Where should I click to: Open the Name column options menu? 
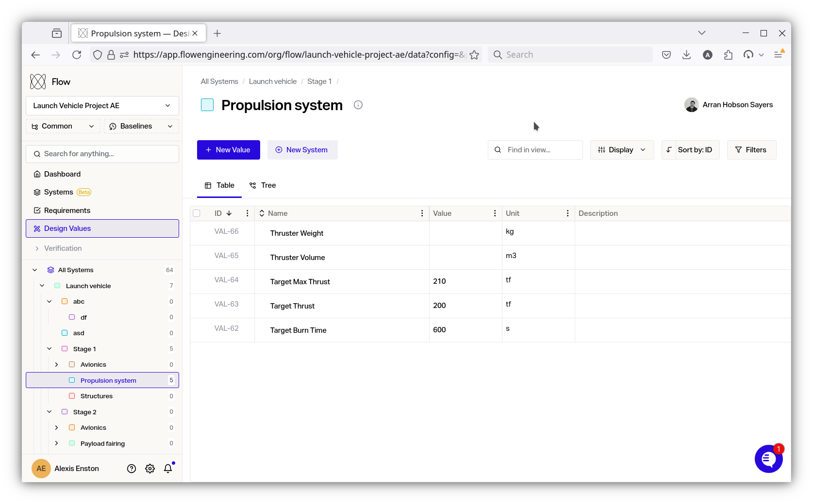coord(422,213)
